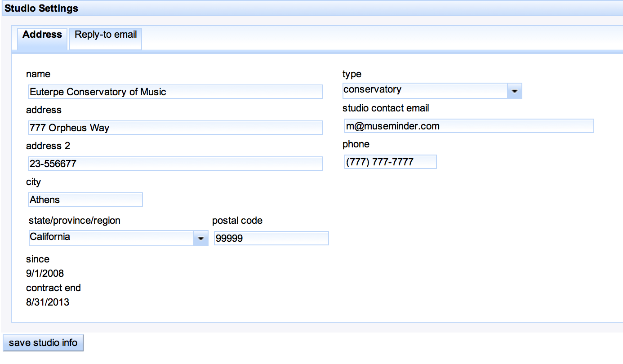Click the state/province/region label

coord(75,221)
